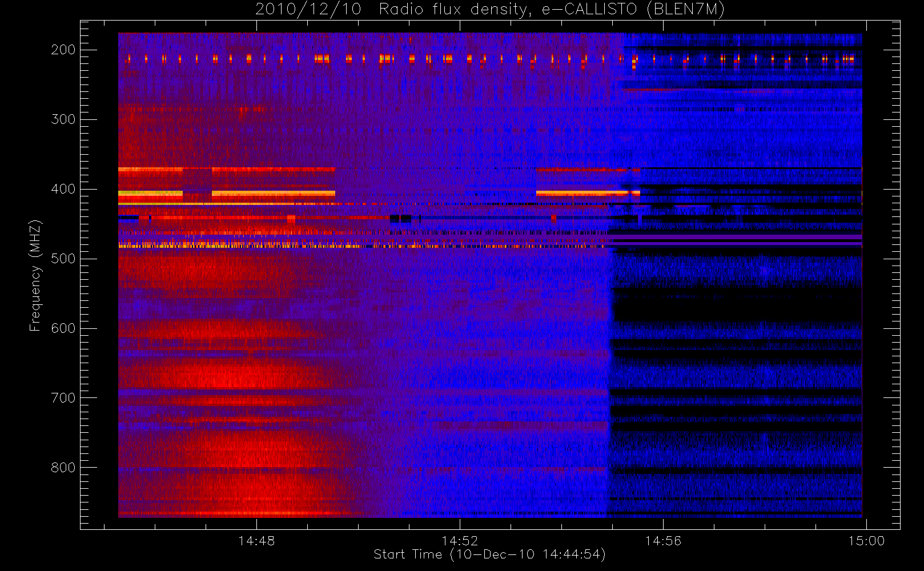Select the 500 frequency tick label
924x571 pixels.
point(63,259)
